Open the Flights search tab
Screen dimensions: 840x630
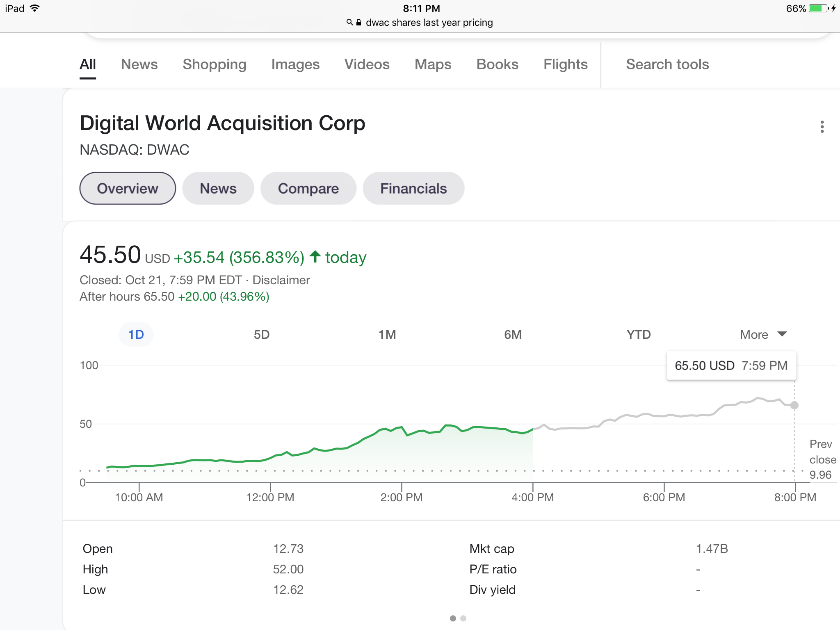click(x=566, y=64)
